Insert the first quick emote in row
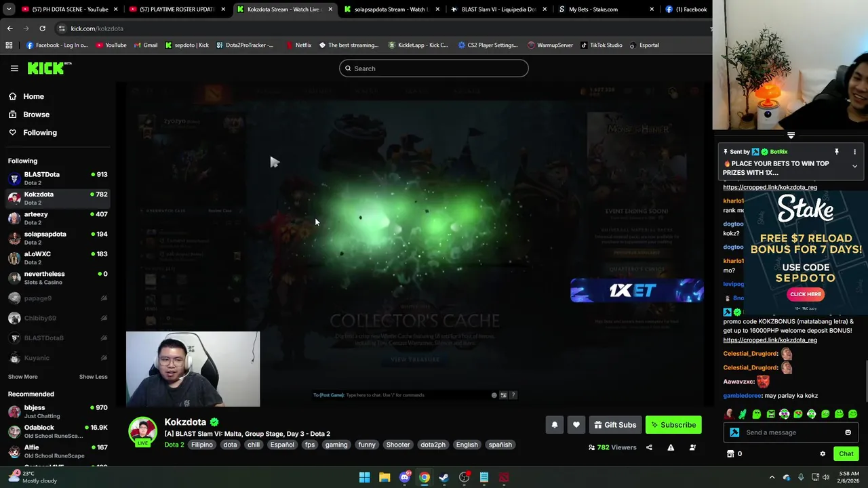 coord(729,414)
